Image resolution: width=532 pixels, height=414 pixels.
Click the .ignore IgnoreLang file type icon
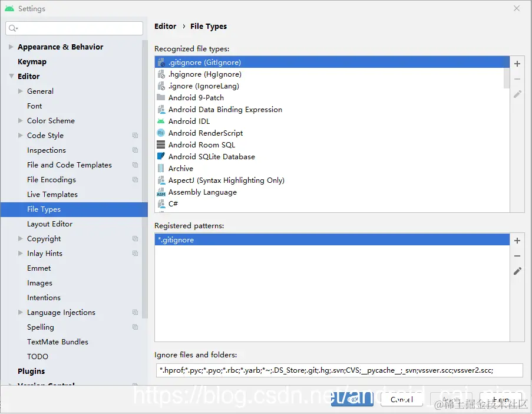pos(161,86)
